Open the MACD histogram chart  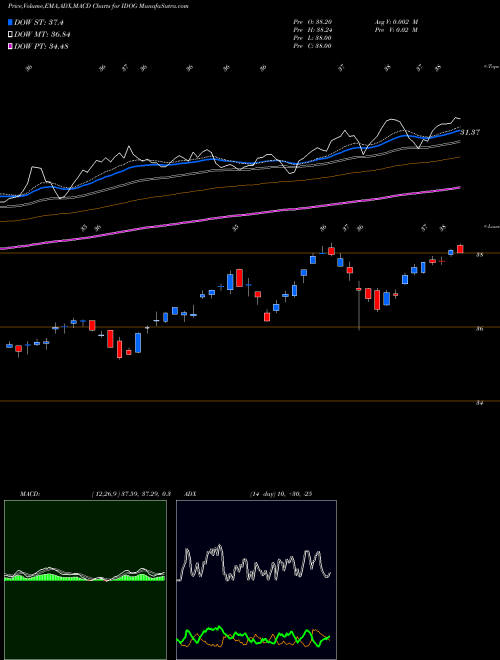[x=85, y=580]
